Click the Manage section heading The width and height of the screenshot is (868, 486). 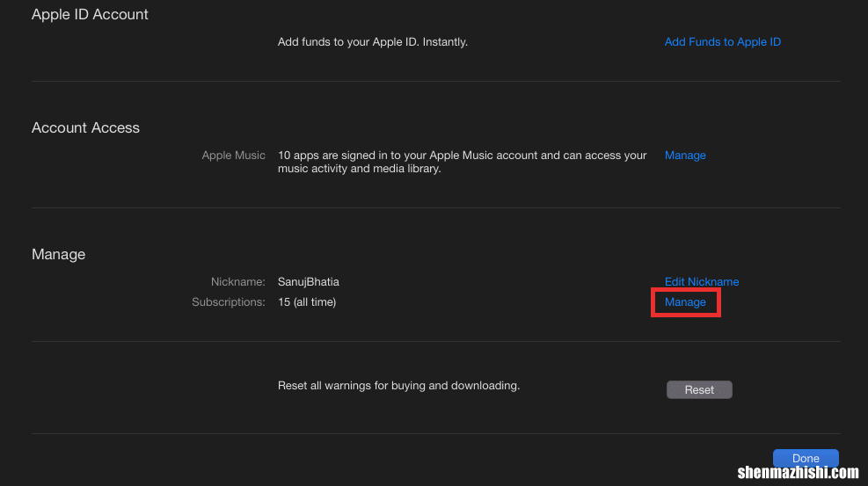[58, 254]
